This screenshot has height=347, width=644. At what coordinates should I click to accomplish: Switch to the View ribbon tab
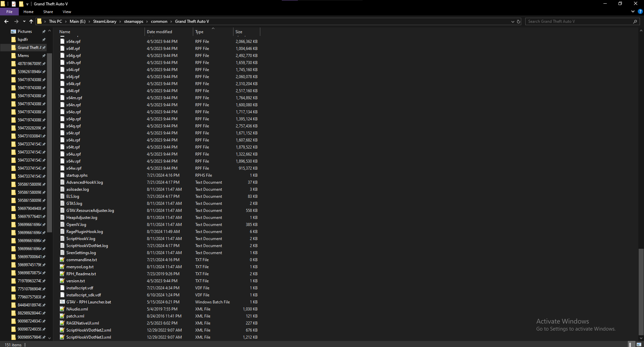coord(67,12)
